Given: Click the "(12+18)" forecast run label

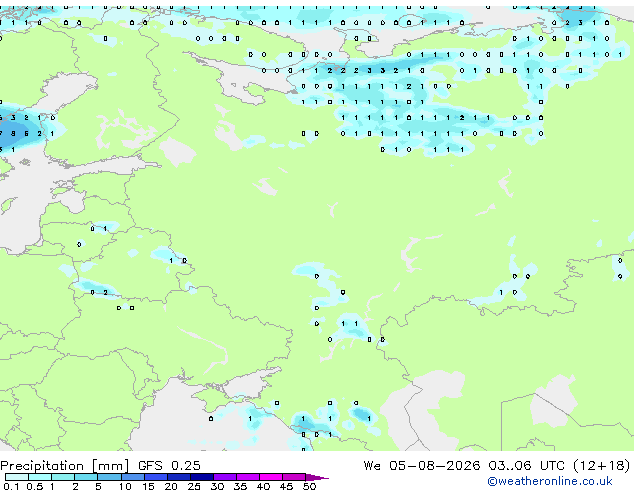Looking at the screenshot, I should click(601, 466).
